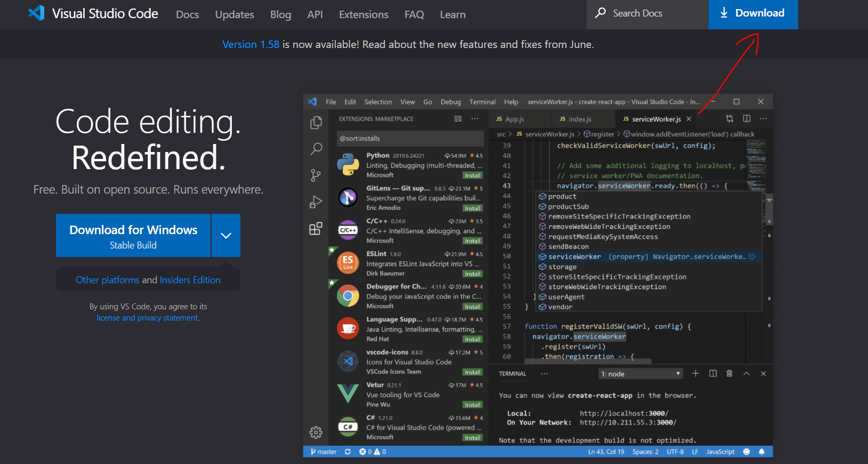Open the Other platforms link

(x=108, y=280)
